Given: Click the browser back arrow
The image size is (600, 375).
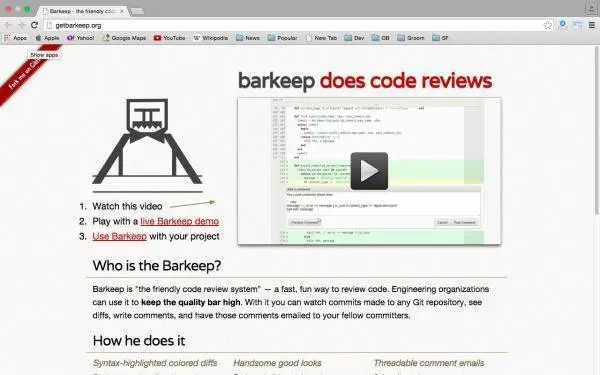Looking at the screenshot, I should (8, 25).
